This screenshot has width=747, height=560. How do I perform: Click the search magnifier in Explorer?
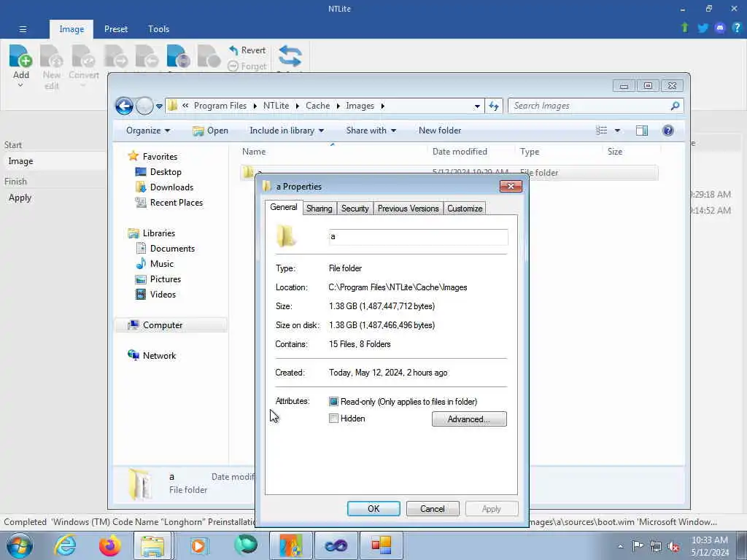coord(675,106)
